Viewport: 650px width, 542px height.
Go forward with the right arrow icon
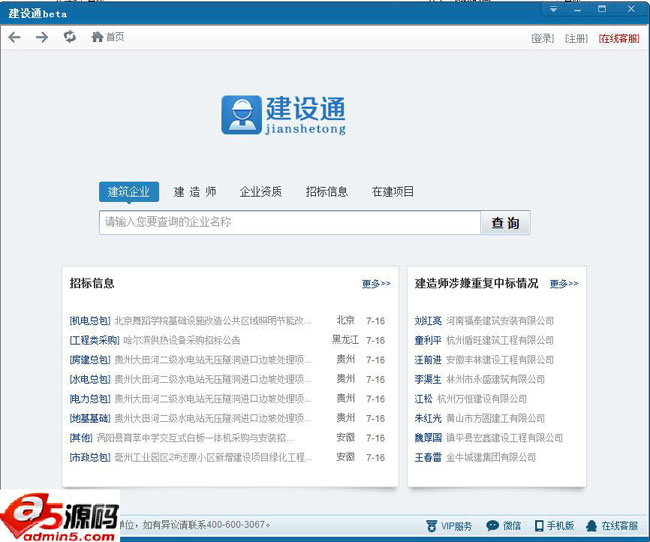[x=42, y=37]
